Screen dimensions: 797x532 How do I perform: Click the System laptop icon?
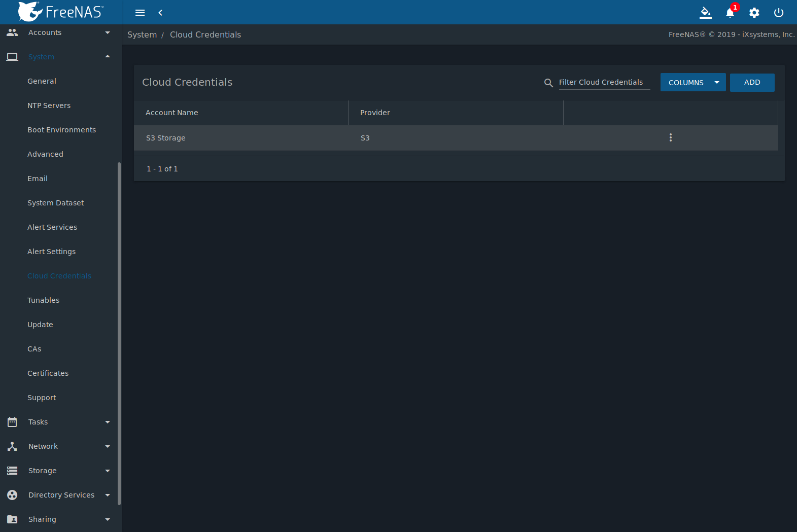[x=12, y=57]
